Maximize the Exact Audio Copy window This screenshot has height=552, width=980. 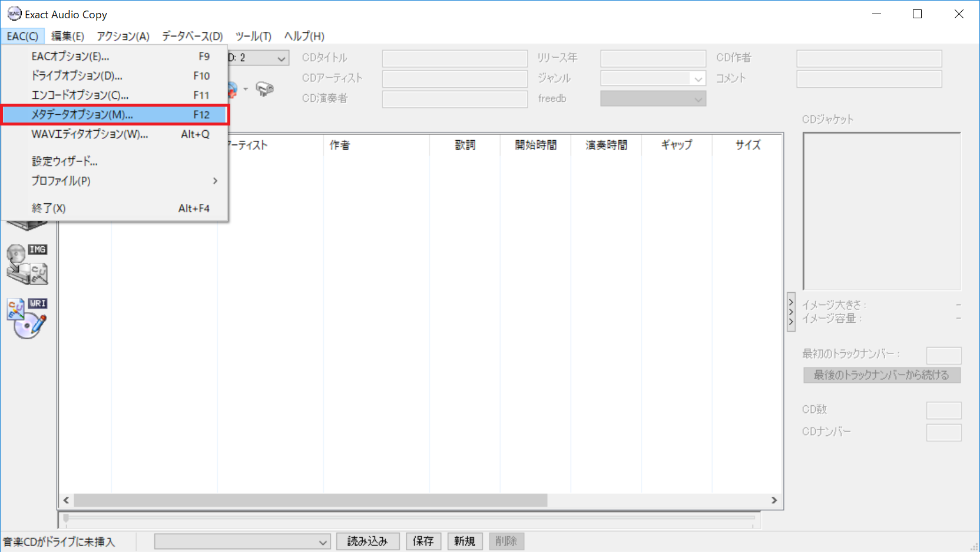tap(917, 14)
